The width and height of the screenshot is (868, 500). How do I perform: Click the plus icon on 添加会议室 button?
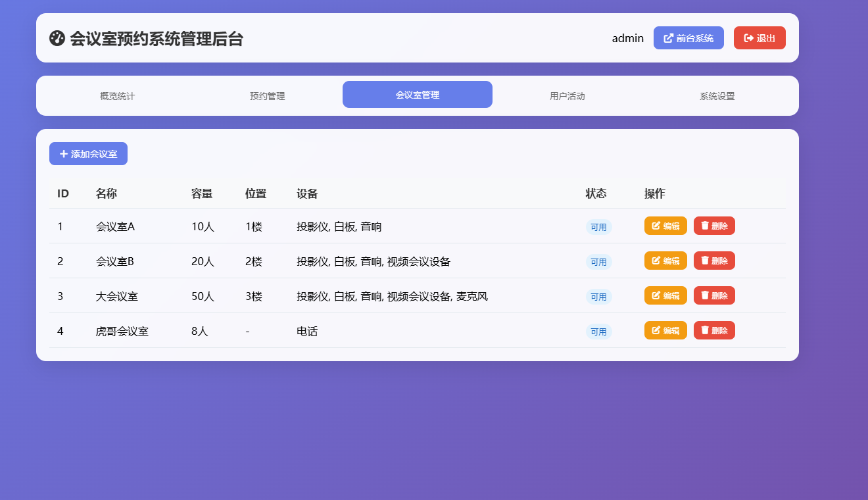64,153
